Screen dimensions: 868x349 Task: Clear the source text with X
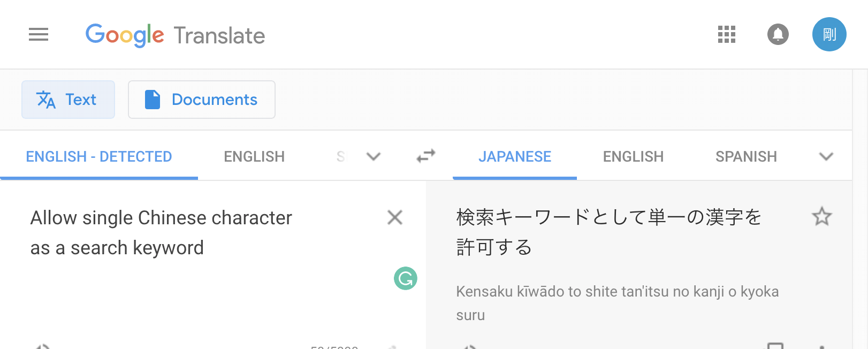(x=395, y=218)
